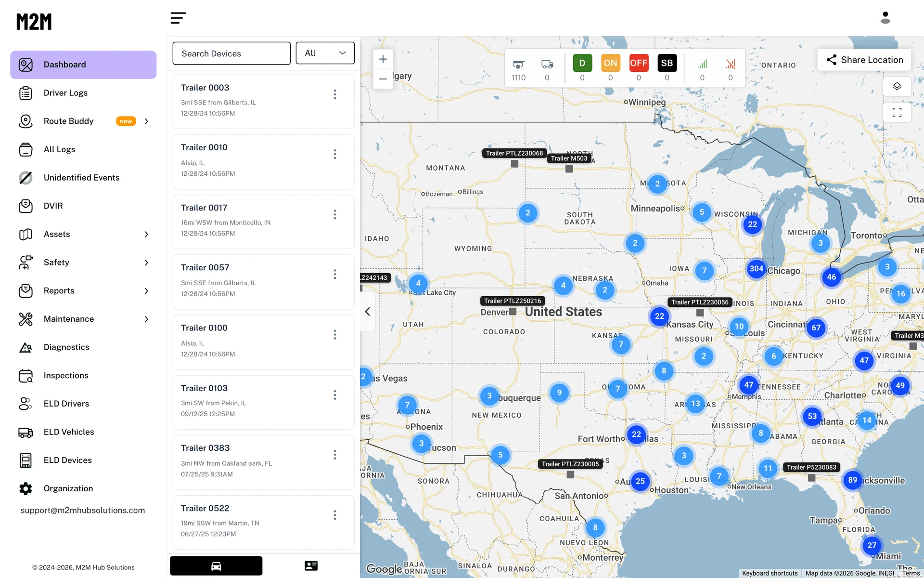This screenshot has width=924, height=578.
Task: Open Keyboard shortcuts on map
Action: tap(770, 573)
